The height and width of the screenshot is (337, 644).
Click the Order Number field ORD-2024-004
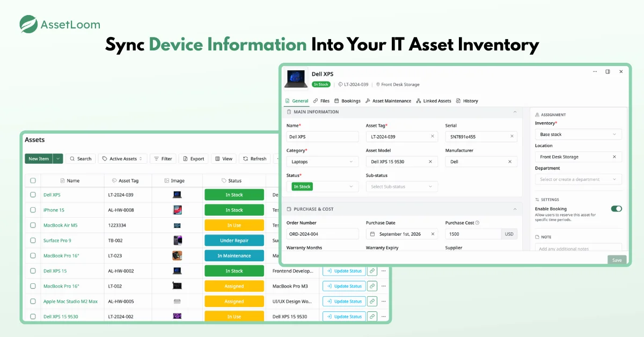click(323, 234)
